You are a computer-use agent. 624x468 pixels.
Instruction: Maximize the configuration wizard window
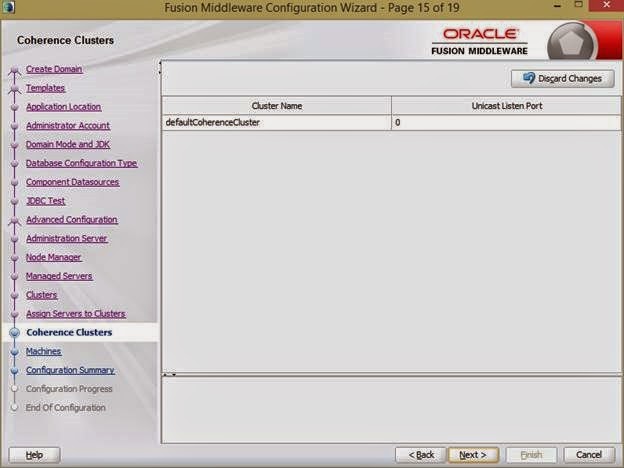coord(578,5)
